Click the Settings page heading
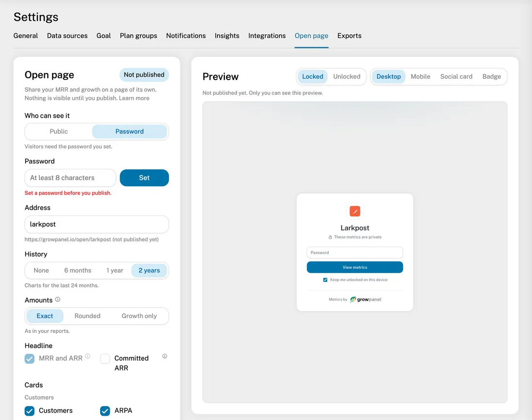 [36, 17]
